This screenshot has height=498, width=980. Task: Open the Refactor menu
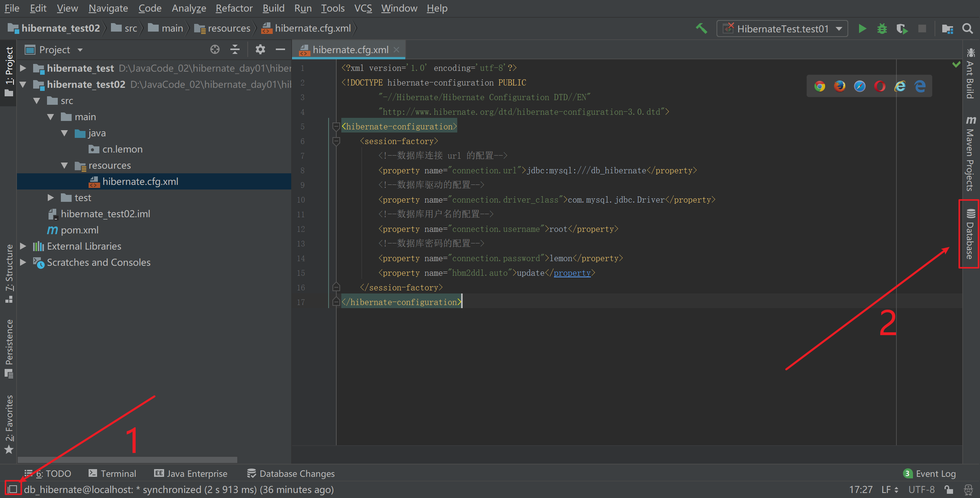(x=234, y=8)
